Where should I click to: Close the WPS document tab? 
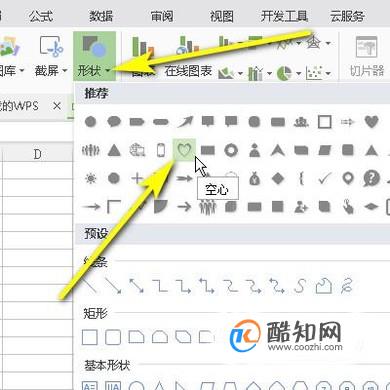point(57,106)
